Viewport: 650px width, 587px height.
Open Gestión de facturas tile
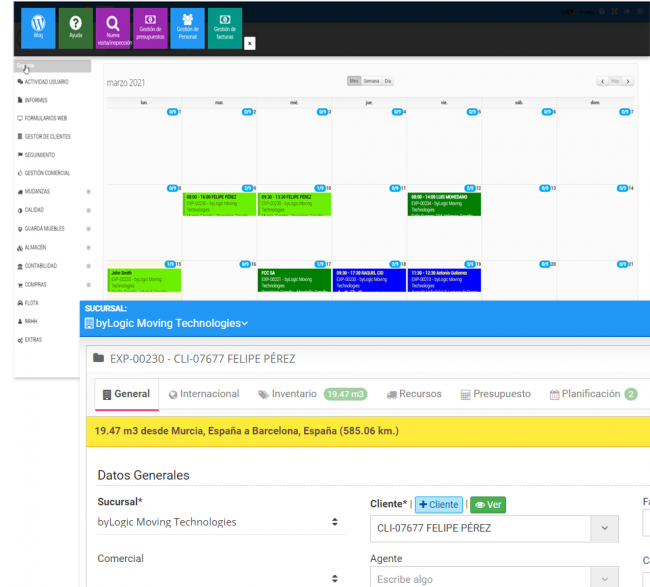[224, 27]
